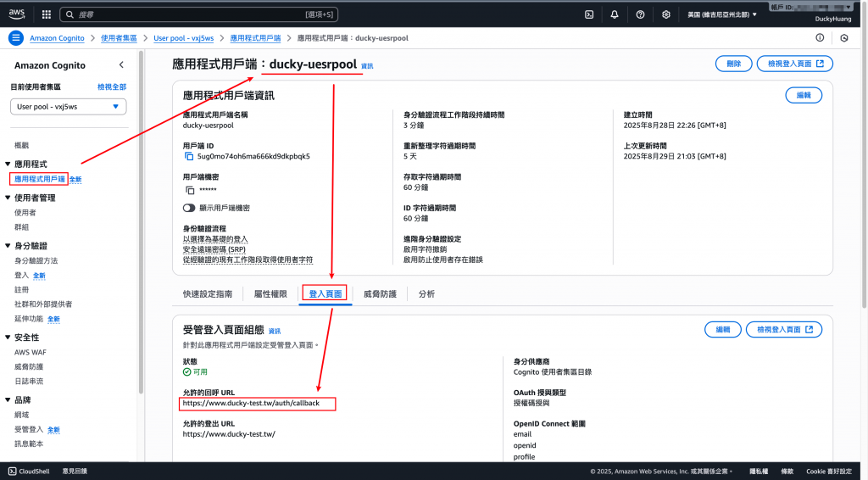Click the 資訊 link beside ducky-uesrpool title
Screen dimensions: 868x480
pyautogui.click(x=367, y=66)
